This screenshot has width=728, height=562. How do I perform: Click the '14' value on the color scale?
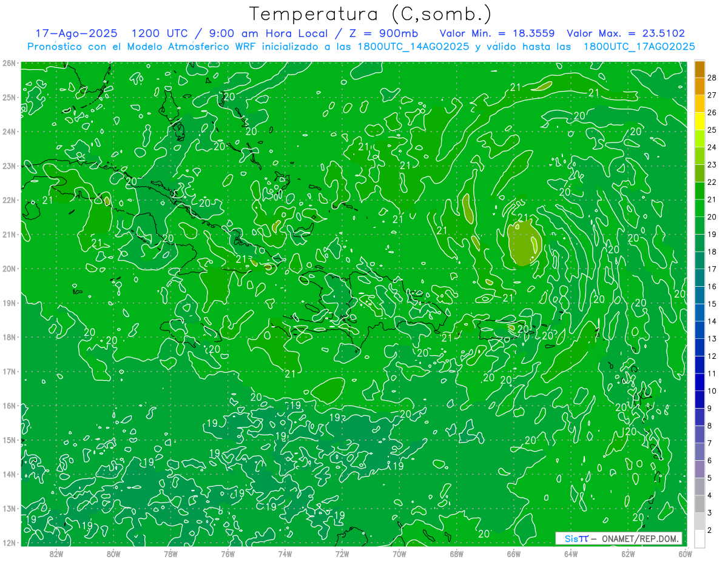pyautogui.click(x=712, y=321)
